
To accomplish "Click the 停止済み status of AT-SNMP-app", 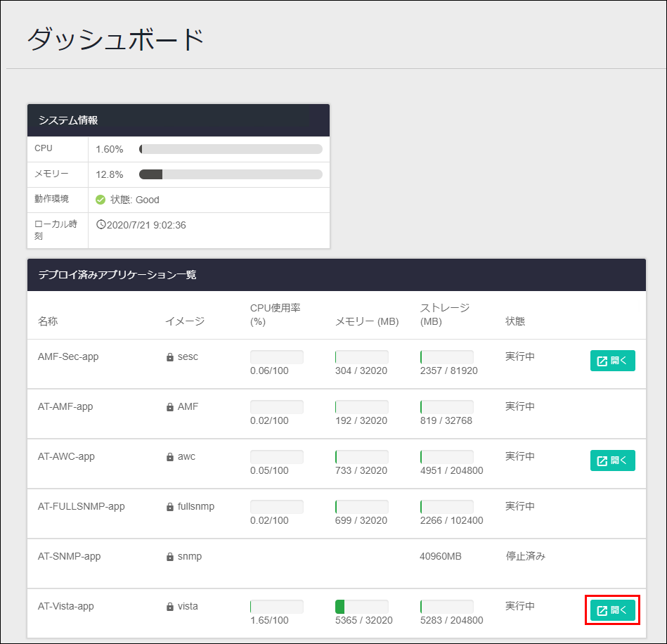I will 525,556.
